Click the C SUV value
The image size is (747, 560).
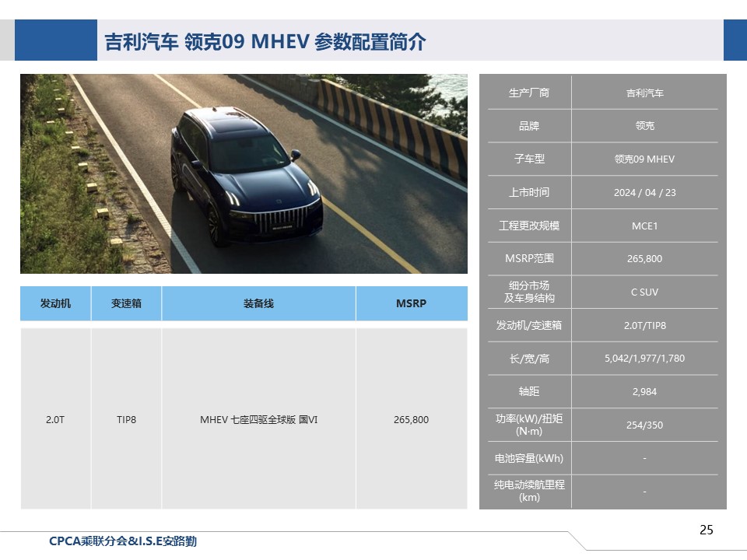644,292
